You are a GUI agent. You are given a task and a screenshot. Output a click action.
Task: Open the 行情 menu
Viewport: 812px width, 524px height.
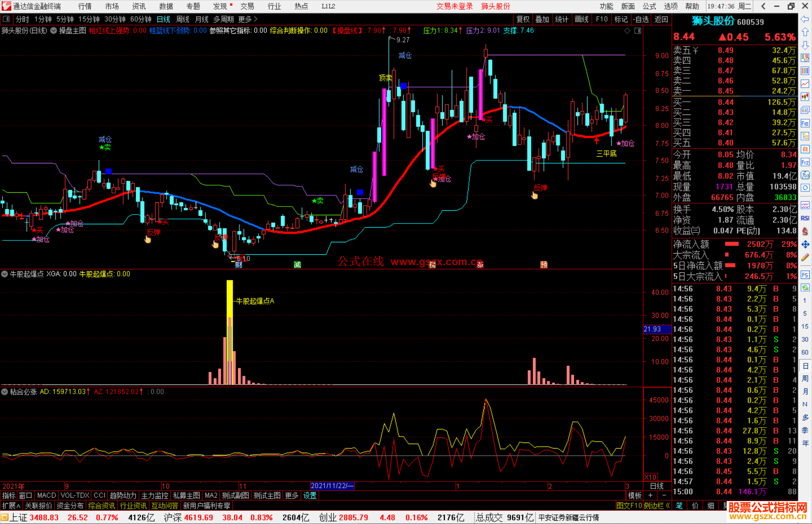click(x=85, y=6)
